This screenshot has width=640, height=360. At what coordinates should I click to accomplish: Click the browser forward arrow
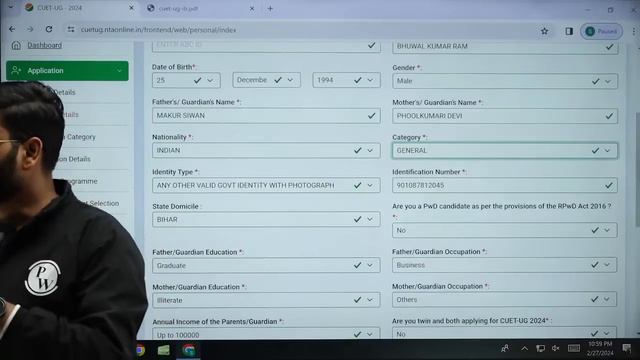point(30,29)
